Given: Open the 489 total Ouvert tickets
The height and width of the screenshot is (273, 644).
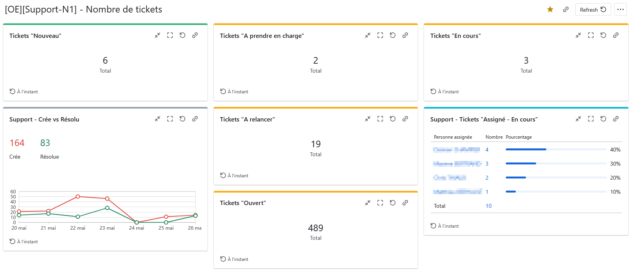Looking at the screenshot, I should (316, 228).
